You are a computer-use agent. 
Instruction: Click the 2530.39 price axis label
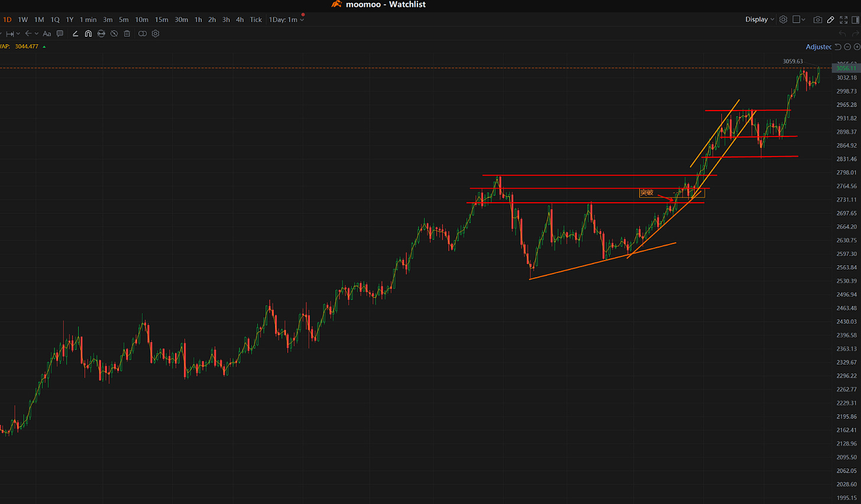[x=847, y=281]
